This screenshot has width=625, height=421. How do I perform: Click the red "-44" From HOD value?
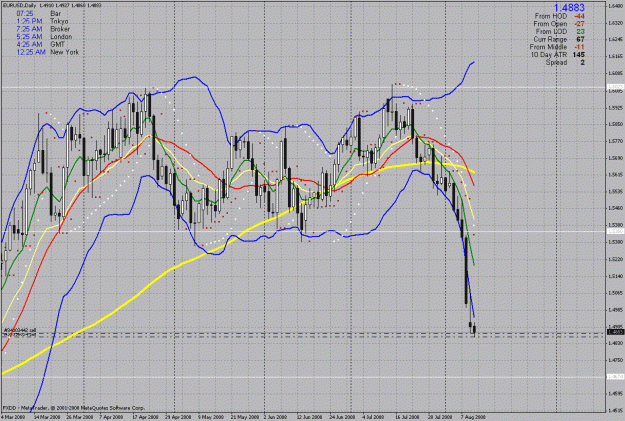[x=579, y=16]
